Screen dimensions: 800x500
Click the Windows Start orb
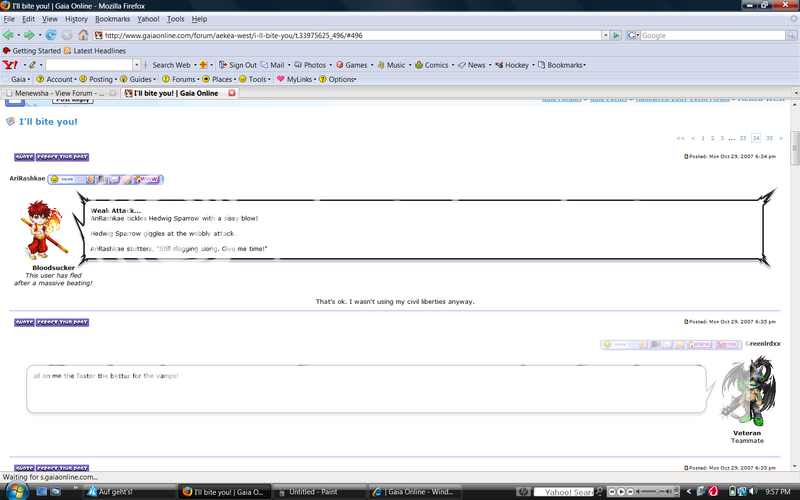(x=13, y=491)
